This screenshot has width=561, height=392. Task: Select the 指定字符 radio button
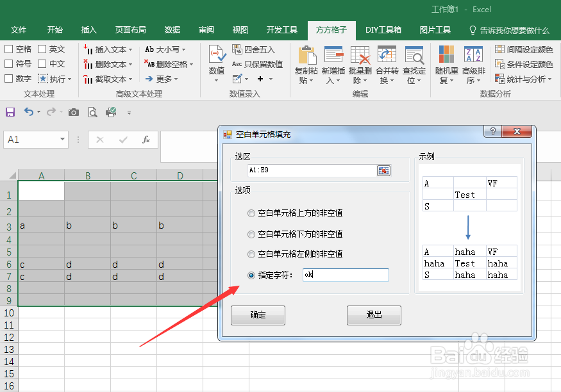pos(251,275)
